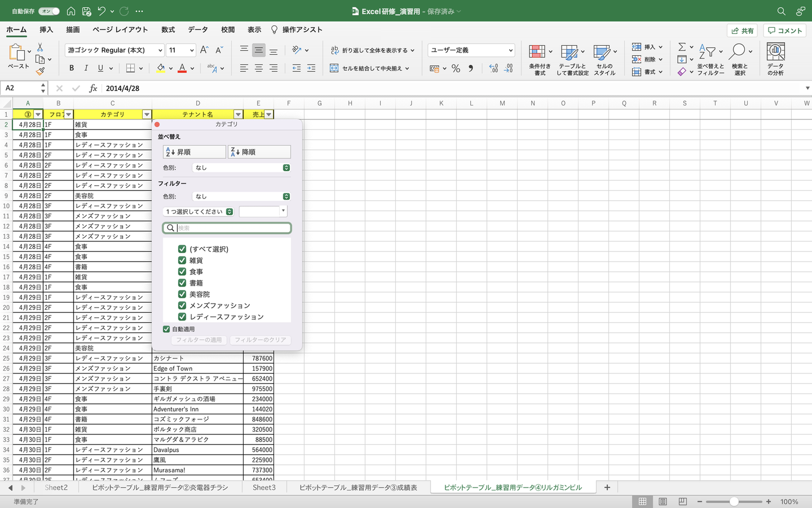Click the Analyze Data (データの分析) icon
The image size is (812, 508).
pyautogui.click(x=775, y=59)
